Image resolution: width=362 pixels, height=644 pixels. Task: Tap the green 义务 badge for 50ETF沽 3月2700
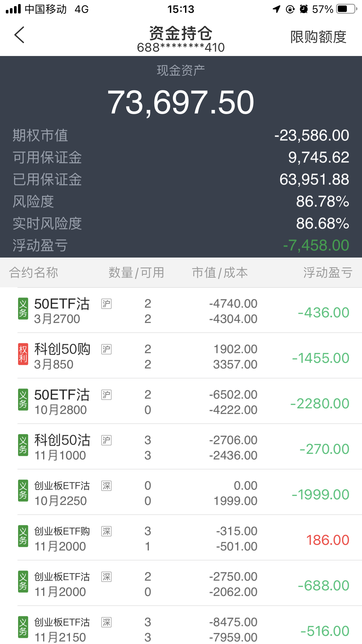pyautogui.click(x=23, y=309)
